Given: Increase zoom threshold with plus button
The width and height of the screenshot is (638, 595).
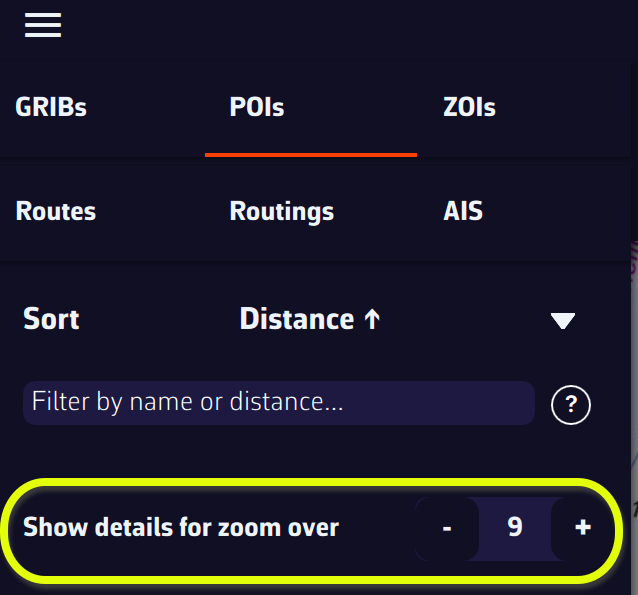Looking at the screenshot, I should point(583,528).
